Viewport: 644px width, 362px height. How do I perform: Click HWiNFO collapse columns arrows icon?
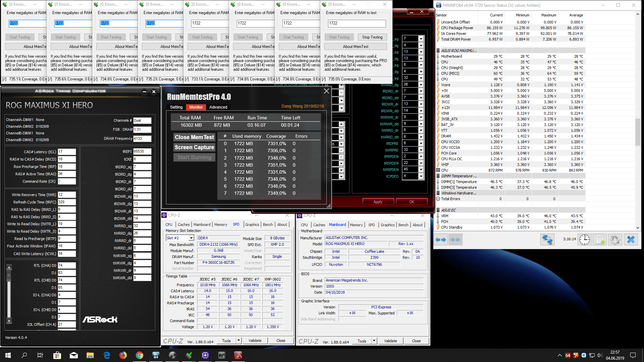click(455, 240)
